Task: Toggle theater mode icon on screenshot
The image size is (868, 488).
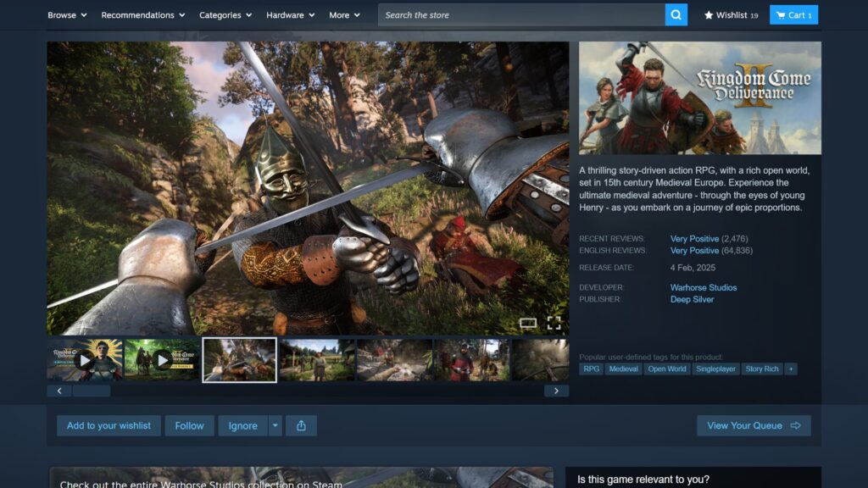Action: tap(527, 323)
